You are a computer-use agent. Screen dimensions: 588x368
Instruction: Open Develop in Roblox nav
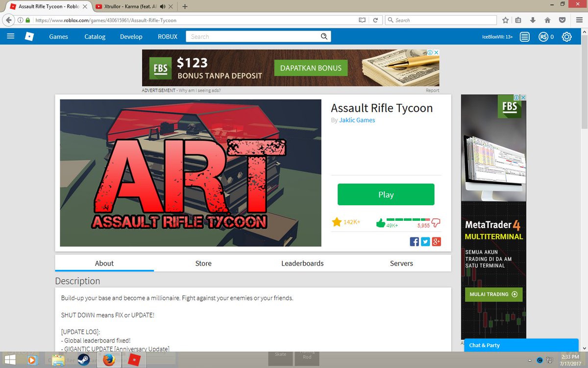pos(131,36)
